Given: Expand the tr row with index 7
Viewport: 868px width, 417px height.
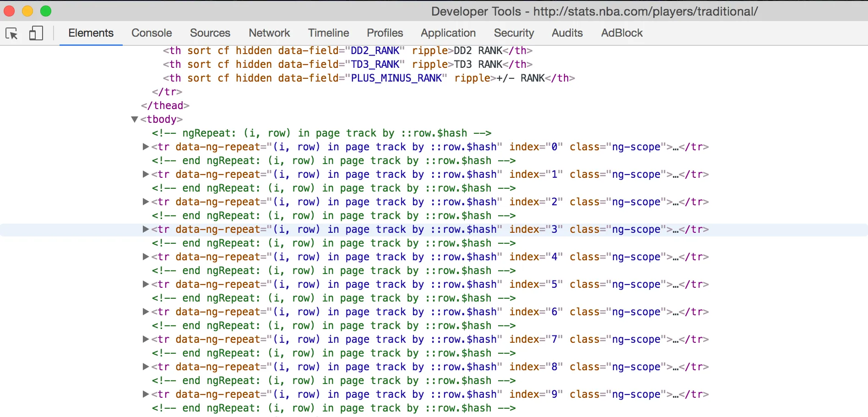Looking at the screenshot, I should pos(146,339).
